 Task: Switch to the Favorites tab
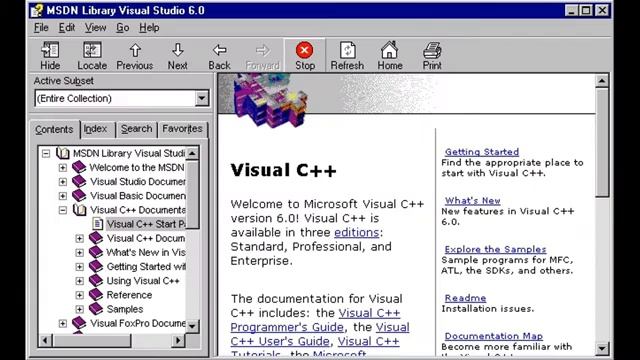click(x=182, y=129)
